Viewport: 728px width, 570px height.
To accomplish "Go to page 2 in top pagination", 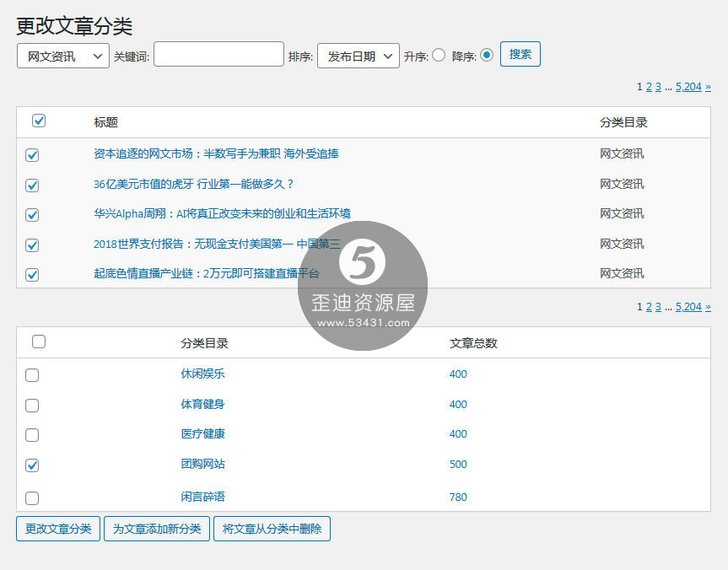I will (649, 87).
